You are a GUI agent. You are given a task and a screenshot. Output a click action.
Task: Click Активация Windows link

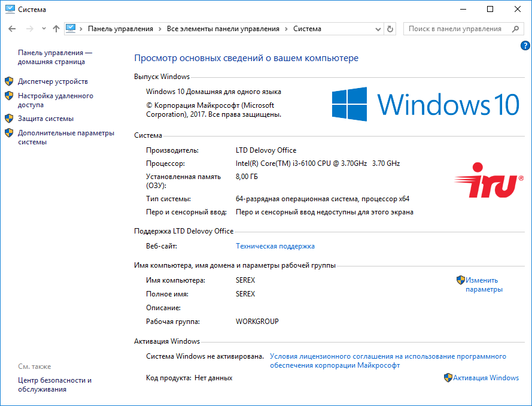click(486, 378)
